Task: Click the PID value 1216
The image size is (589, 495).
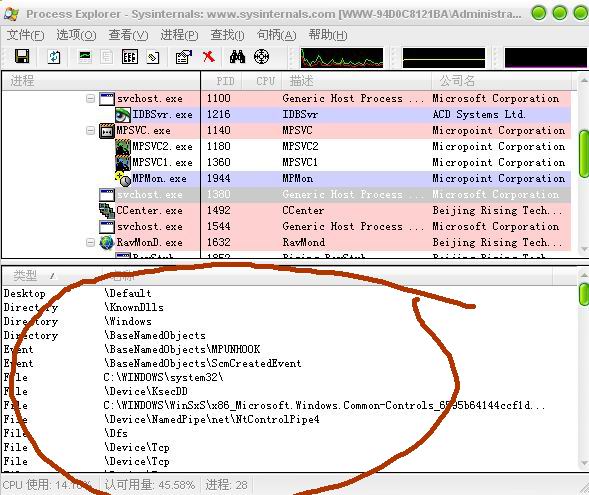Action: [219, 115]
